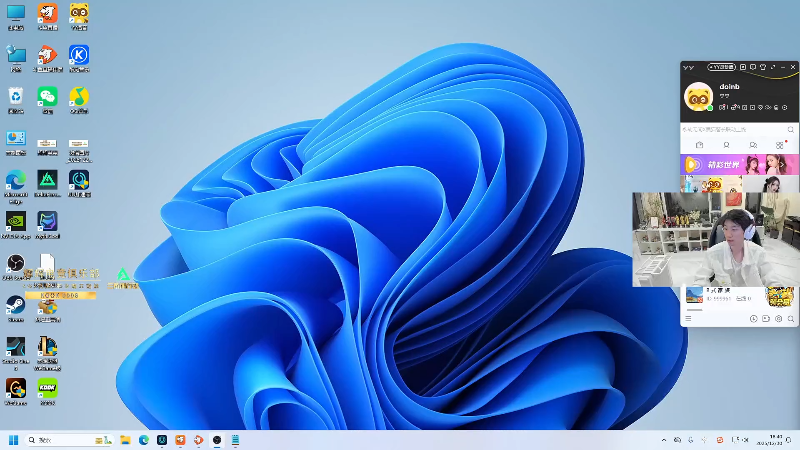Expand the system tray hidden icons chevron
800x450 pixels.
point(664,440)
